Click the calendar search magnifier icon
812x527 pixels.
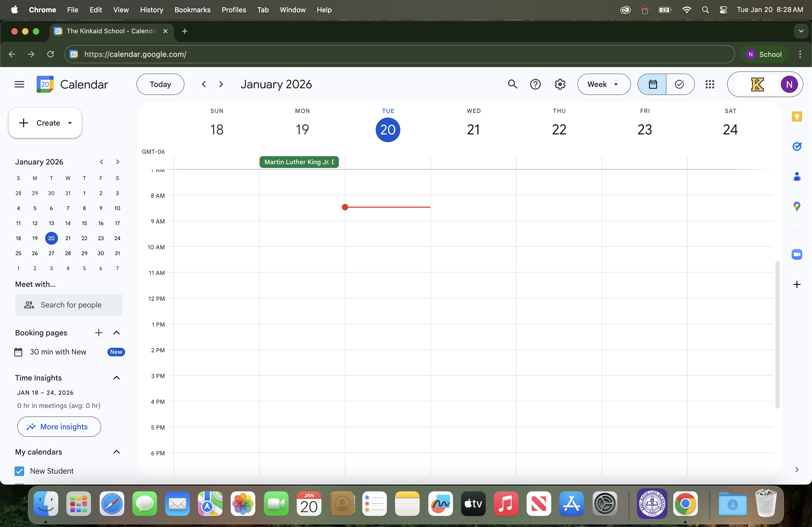click(x=512, y=84)
